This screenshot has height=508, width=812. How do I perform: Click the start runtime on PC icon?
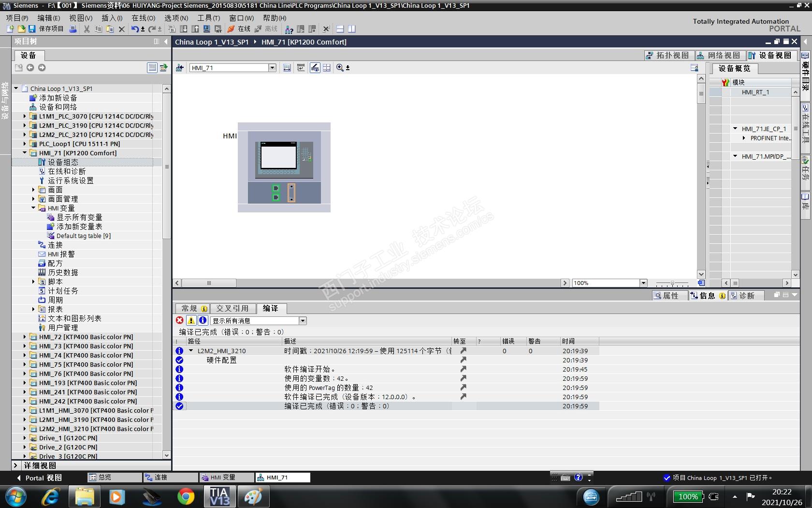point(218,29)
